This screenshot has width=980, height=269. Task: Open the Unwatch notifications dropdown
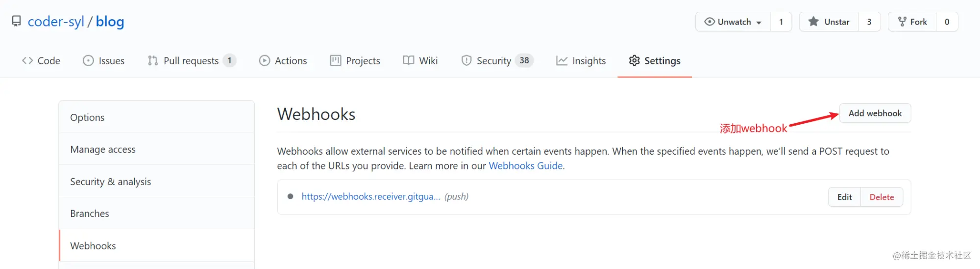(x=733, y=22)
